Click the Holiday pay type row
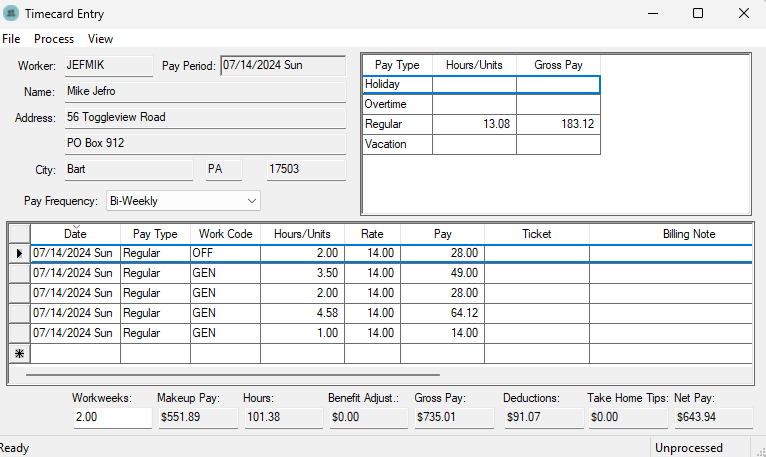766x457 pixels. pyautogui.click(x=397, y=85)
